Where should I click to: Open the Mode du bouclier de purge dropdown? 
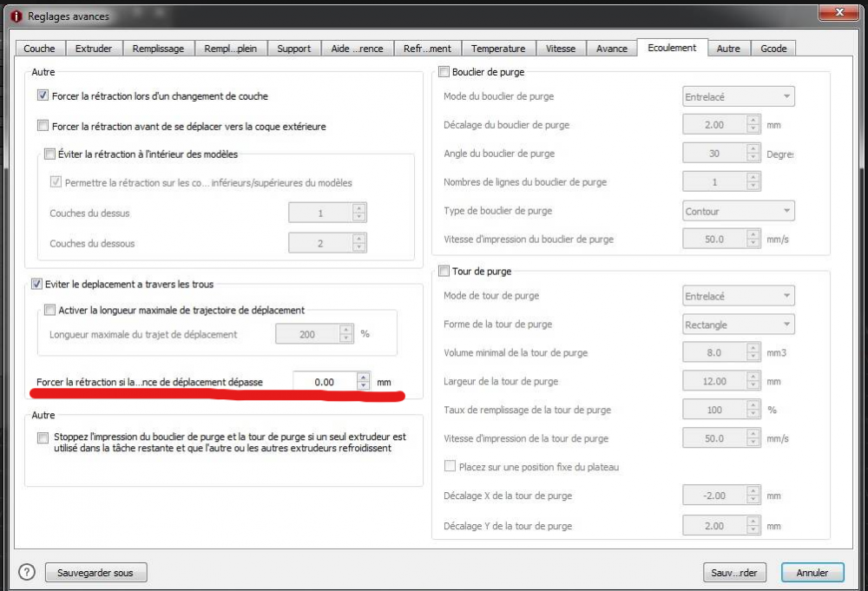pyautogui.click(x=739, y=96)
